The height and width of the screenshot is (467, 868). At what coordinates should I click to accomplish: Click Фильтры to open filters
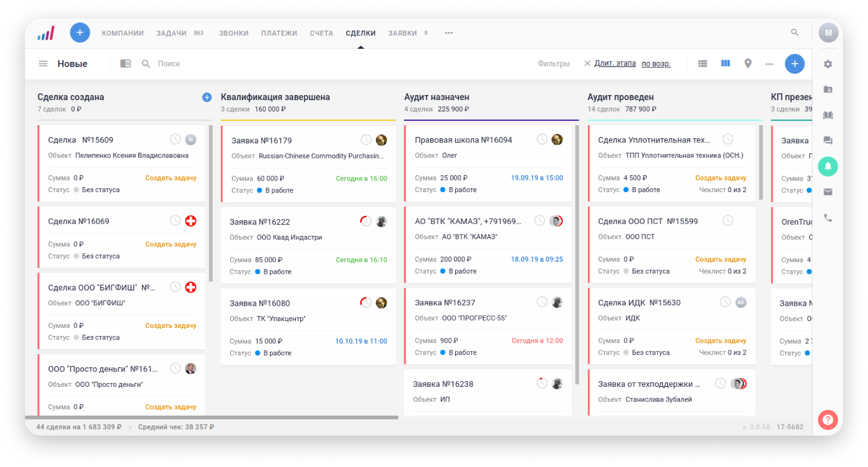pos(554,64)
